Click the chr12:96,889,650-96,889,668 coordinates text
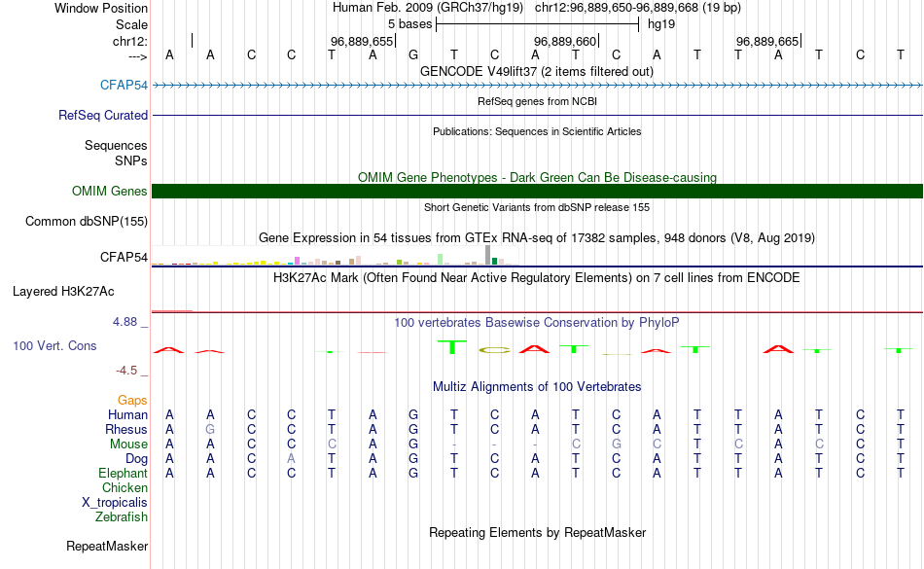The width and height of the screenshot is (924, 569). point(638,8)
